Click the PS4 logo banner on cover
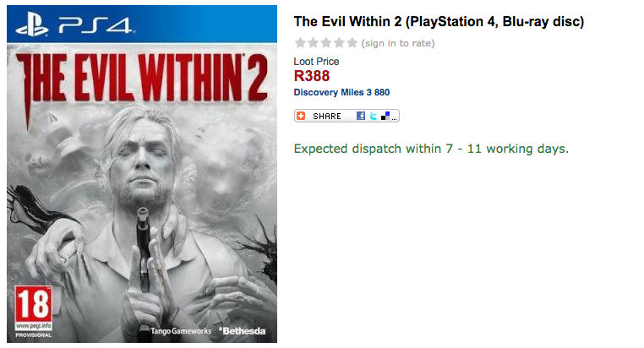This screenshot has height=348, width=644. coord(74,24)
